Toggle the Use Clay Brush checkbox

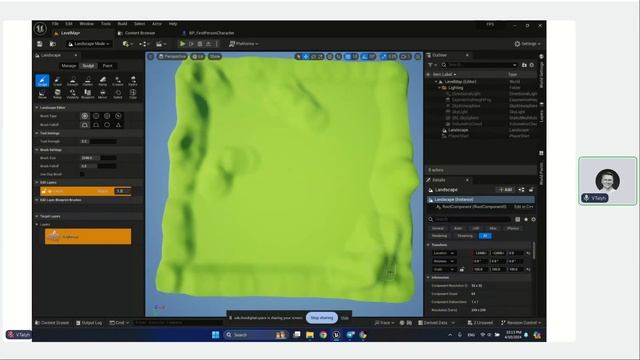(82, 174)
